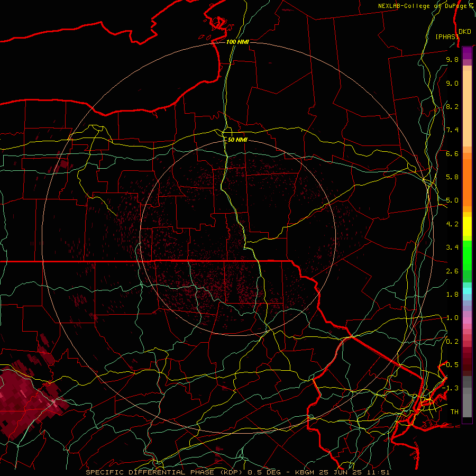Click the -1.3 value on the scale
Screen dimensions: 476x476
pos(450,388)
